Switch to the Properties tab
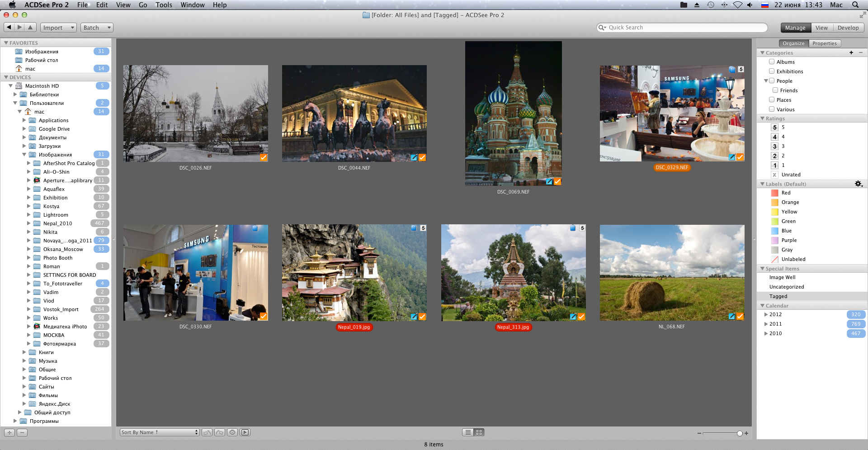Screen dimensions: 868x450 pos(824,43)
